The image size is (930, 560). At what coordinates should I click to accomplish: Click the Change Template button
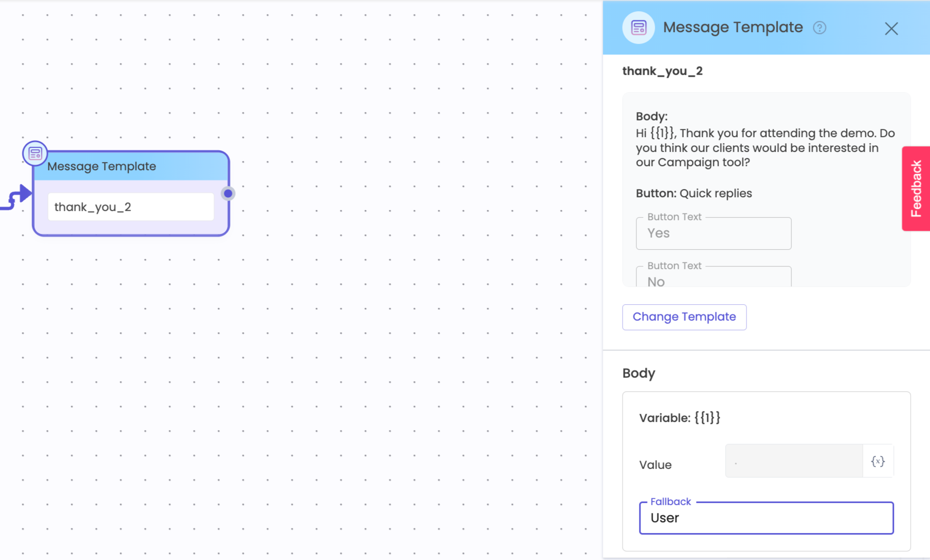[684, 317]
